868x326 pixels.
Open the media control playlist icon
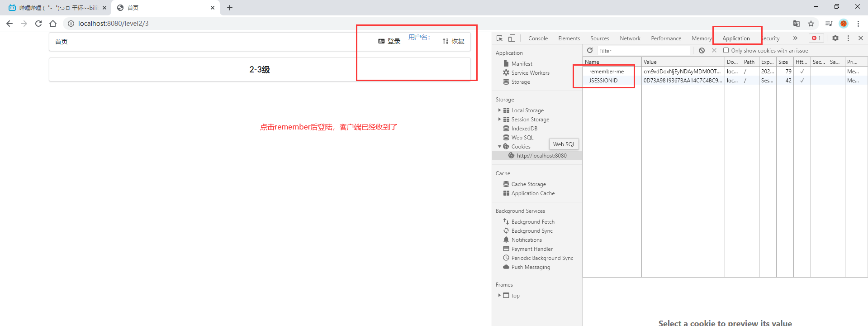(x=829, y=24)
